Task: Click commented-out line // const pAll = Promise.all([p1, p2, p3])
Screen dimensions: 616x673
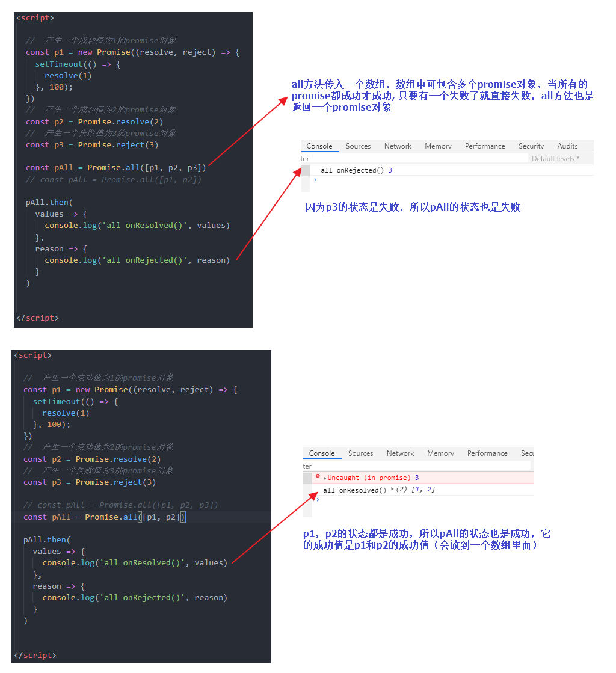Action: click(x=120, y=505)
